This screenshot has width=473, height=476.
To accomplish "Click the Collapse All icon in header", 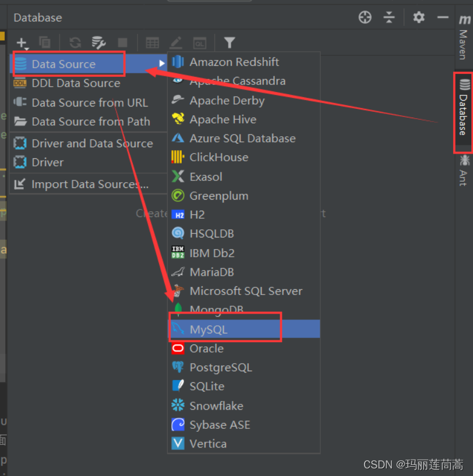I will [389, 17].
